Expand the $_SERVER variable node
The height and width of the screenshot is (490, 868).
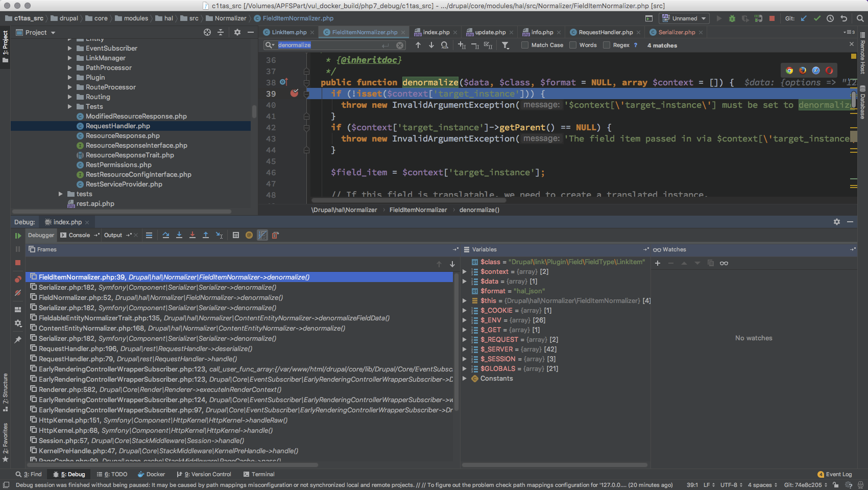click(465, 349)
